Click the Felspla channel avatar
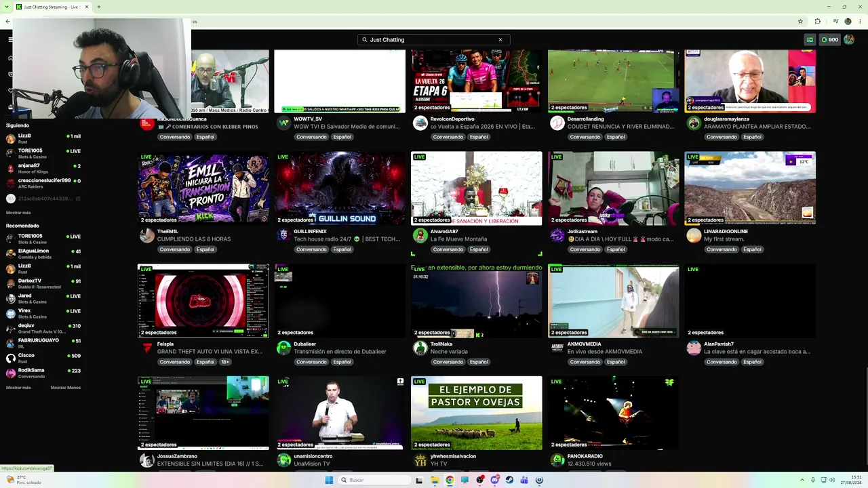 [x=147, y=348]
